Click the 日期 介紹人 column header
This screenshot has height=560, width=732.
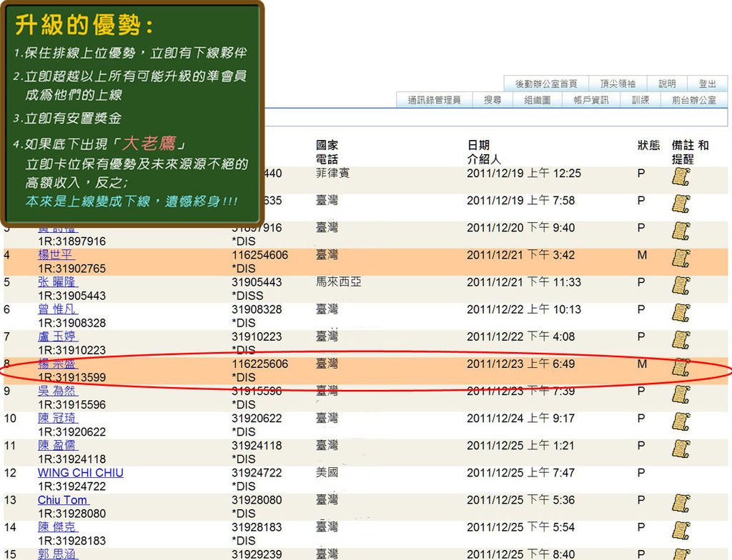click(484, 152)
